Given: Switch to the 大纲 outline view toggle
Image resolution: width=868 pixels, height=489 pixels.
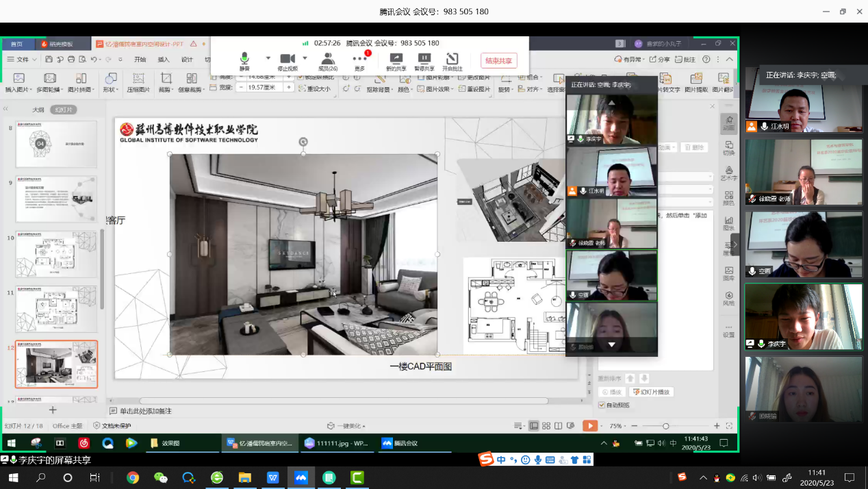Looking at the screenshot, I should pyautogui.click(x=38, y=110).
